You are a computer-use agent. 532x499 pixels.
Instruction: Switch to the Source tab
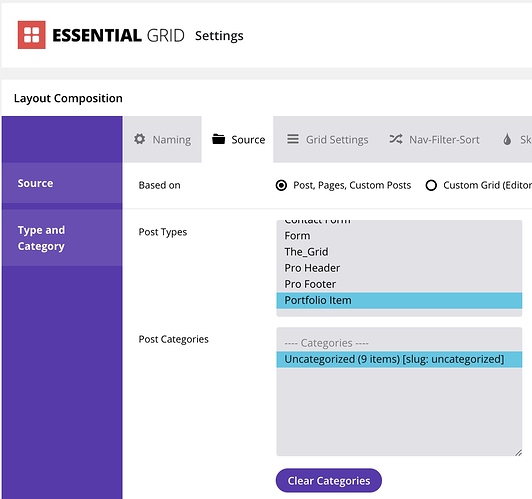pos(238,139)
